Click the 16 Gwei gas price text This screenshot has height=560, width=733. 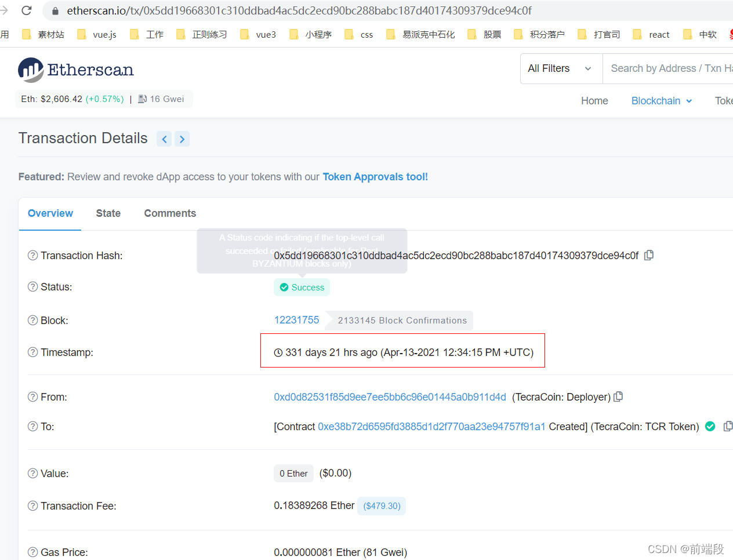coord(167,99)
